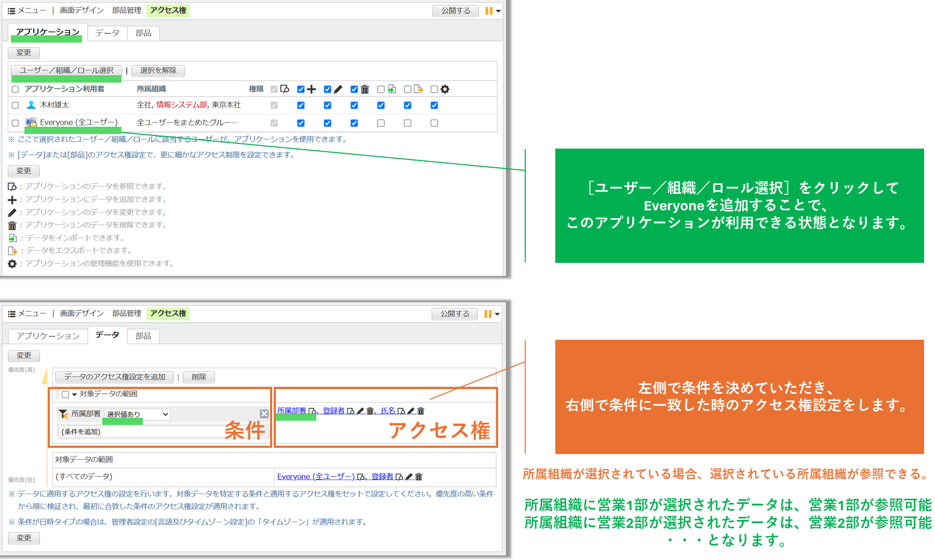Click the orange pause icon on the アプリケーション tab screen

pos(488,11)
